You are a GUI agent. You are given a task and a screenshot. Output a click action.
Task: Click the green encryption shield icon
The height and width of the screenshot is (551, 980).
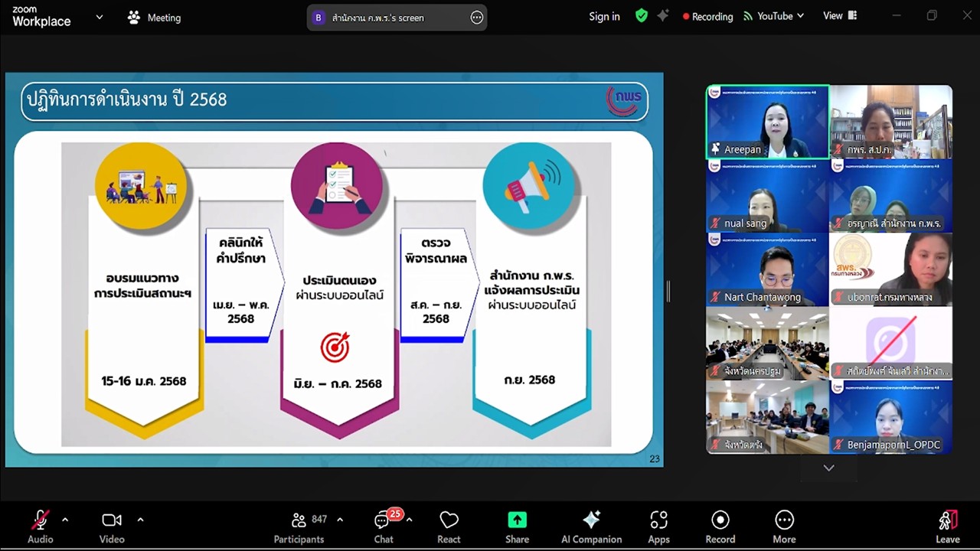click(x=642, y=16)
